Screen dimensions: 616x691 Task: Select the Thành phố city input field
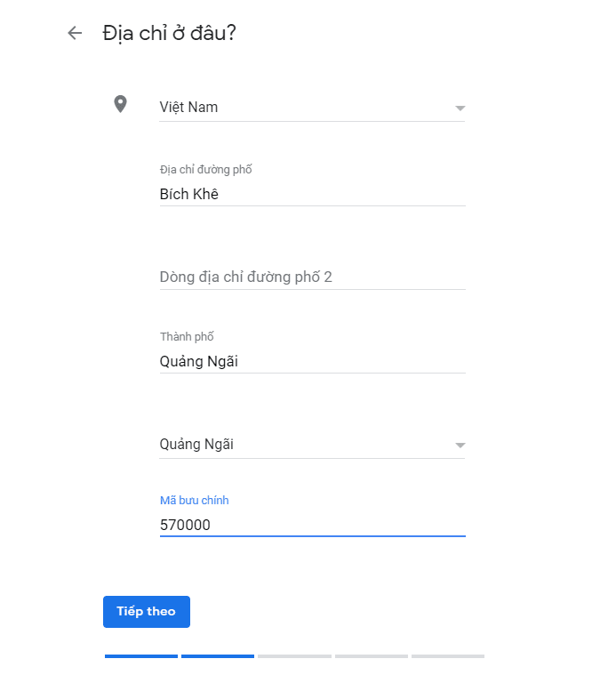pyautogui.click(x=311, y=361)
